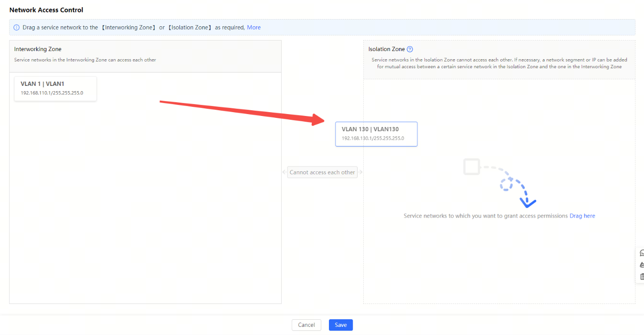
Task: Click the middle icon in right-edge floating panel
Action: pyautogui.click(x=641, y=265)
